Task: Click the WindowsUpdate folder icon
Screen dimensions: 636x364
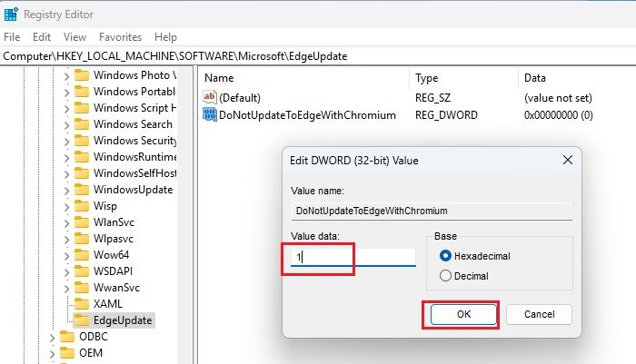Action: point(82,190)
